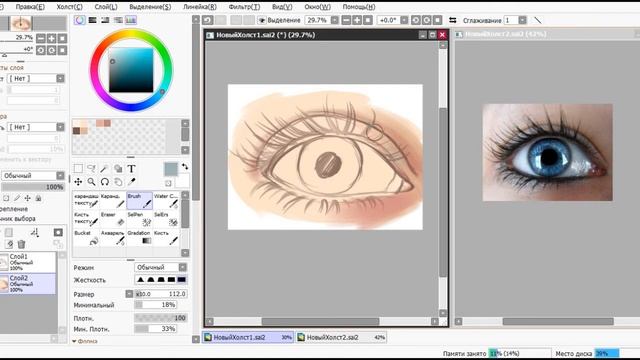Open the rotation angle dropdown
This screenshot has height=360, width=640.
[404, 20]
